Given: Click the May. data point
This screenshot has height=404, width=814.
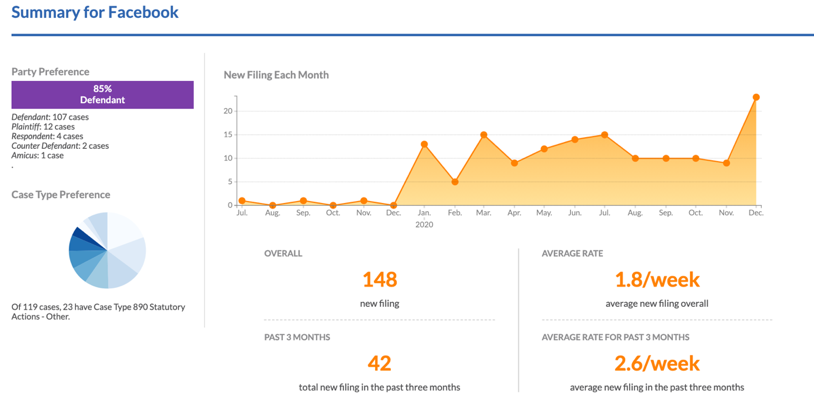Looking at the screenshot, I should point(544,149).
